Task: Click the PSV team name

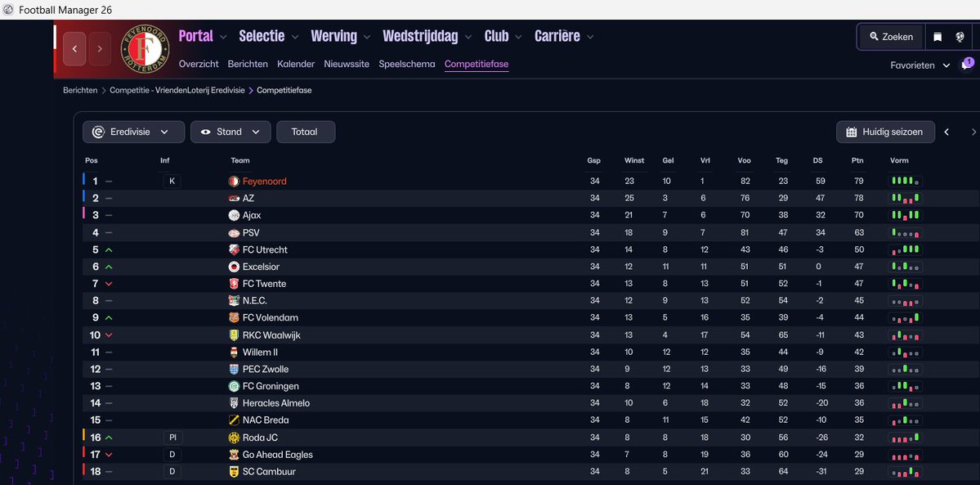Action: [x=251, y=233]
